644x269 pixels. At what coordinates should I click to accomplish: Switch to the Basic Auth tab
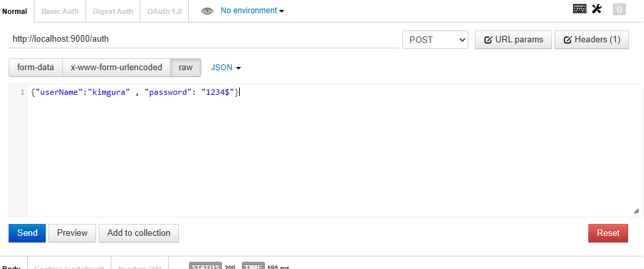coord(60,11)
